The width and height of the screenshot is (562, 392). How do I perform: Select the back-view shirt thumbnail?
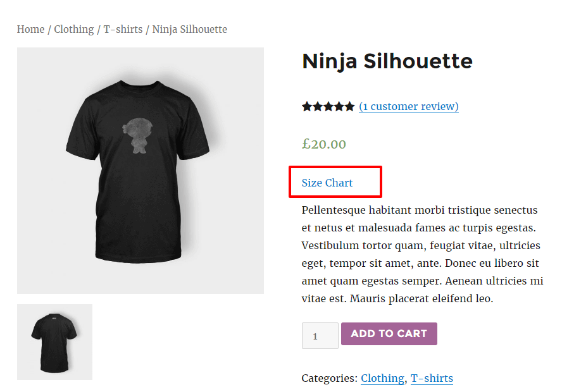tap(54, 342)
